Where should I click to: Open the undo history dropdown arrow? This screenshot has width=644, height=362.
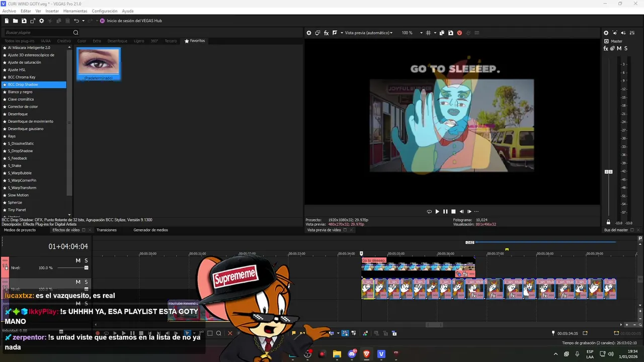pos(83,21)
